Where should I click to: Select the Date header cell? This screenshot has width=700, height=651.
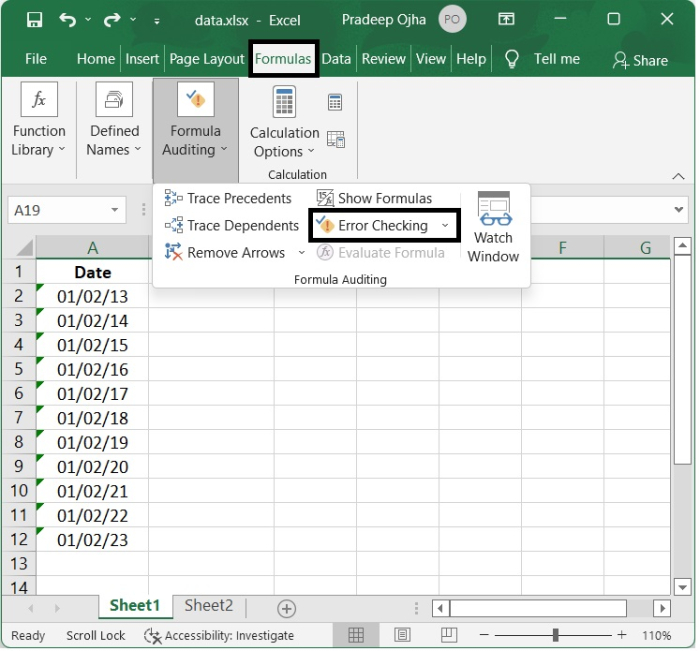[92, 272]
